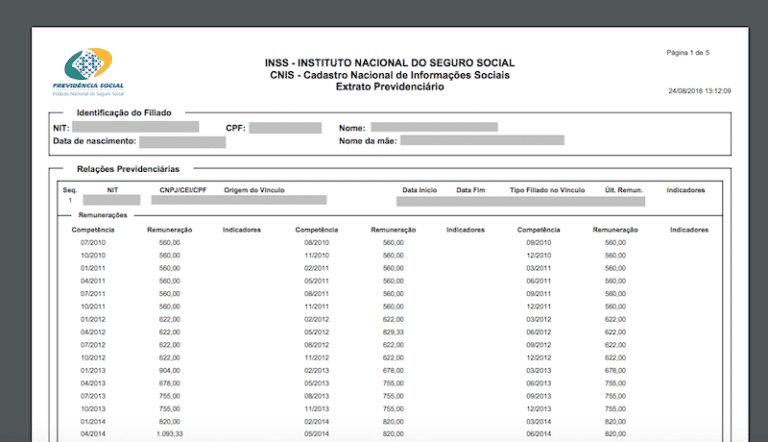Select the competência cell 04/2013
Viewport: 768px width, 442px height.
click(93, 383)
